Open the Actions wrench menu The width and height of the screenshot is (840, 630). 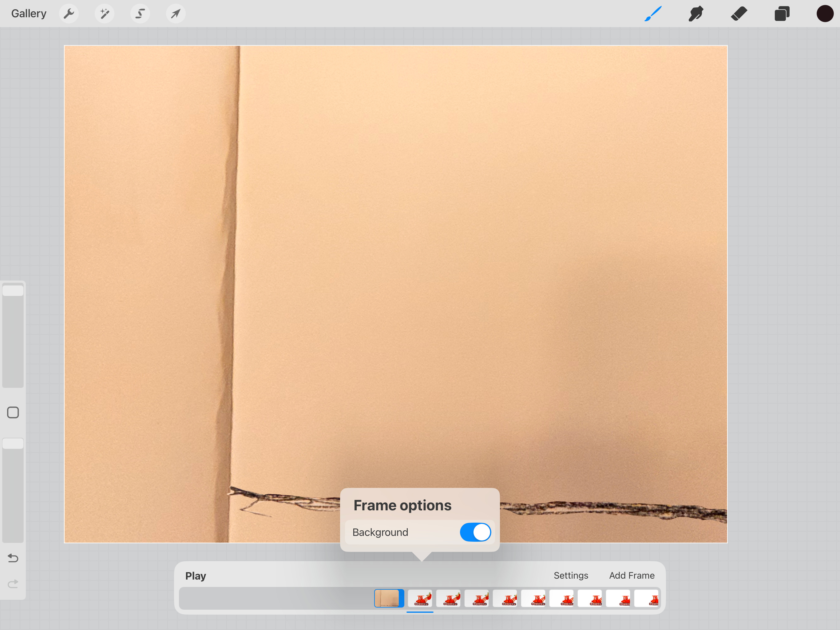click(x=69, y=14)
